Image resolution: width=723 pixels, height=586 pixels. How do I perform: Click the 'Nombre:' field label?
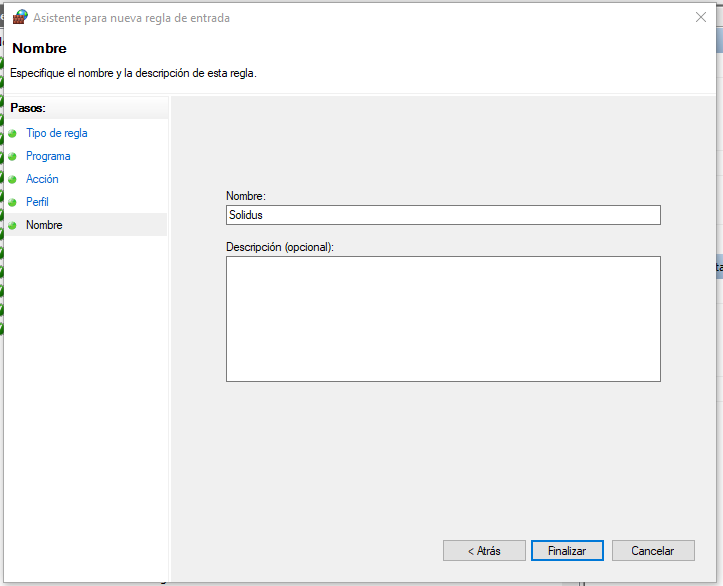tap(246, 196)
